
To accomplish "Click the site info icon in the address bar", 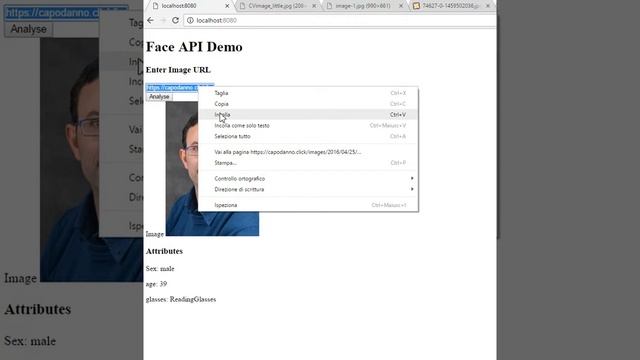I will tap(190, 20).
